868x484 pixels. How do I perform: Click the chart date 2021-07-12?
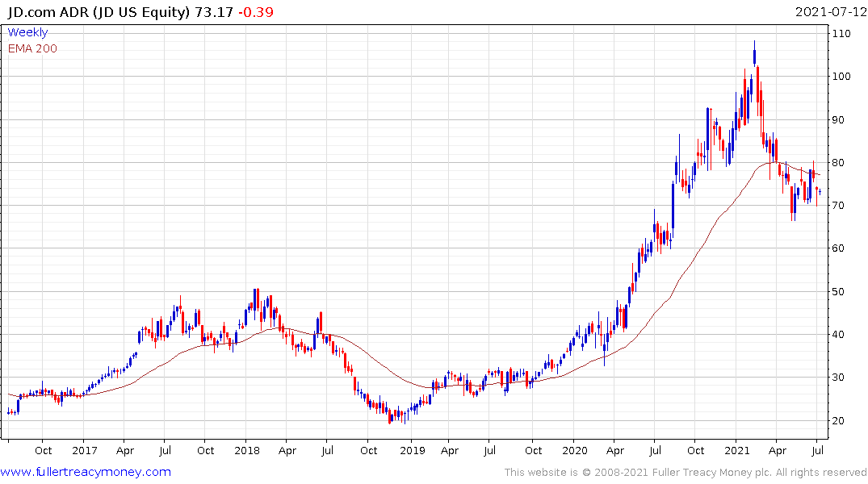coord(831,11)
